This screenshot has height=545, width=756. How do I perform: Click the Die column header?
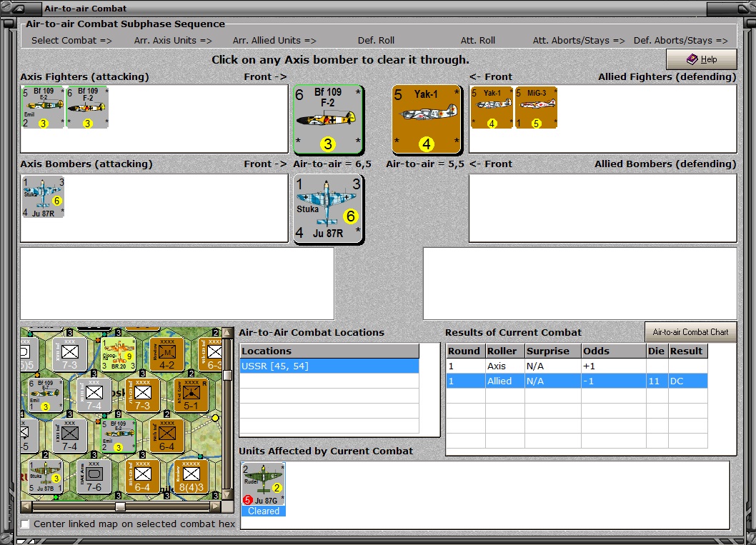(x=657, y=351)
